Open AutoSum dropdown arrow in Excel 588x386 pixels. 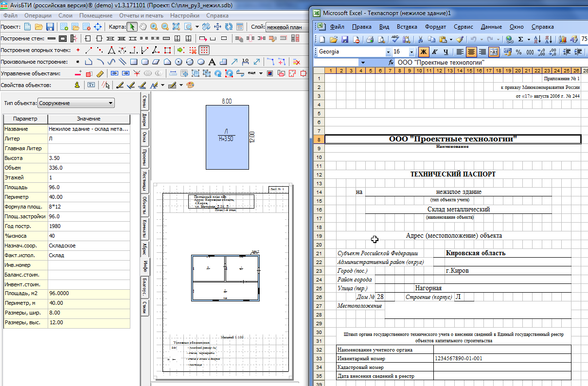pyautogui.click(x=528, y=39)
